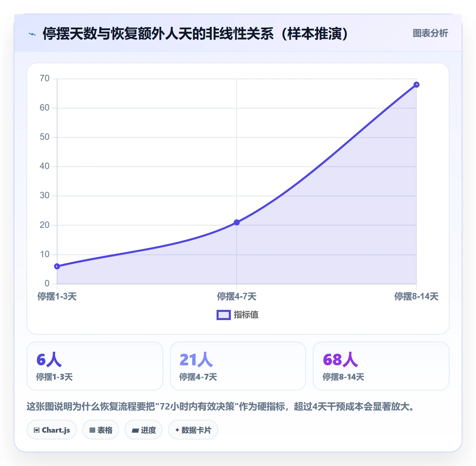Click the 停摆1-3天 caption under 6人

click(54, 377)
